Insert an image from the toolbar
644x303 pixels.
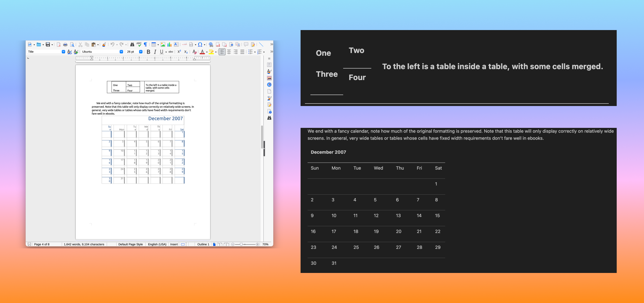point(163,45)
